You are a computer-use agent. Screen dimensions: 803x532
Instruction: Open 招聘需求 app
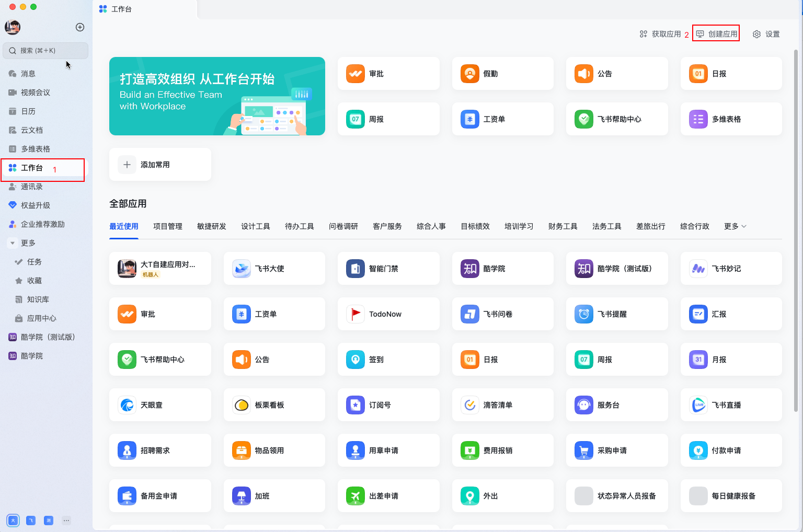click(x=160, y=450)
